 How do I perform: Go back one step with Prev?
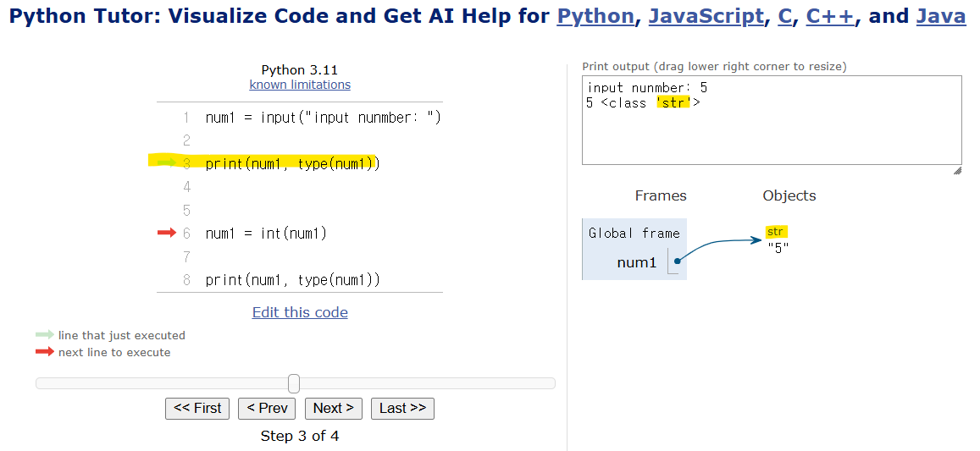tap(267, 409)
